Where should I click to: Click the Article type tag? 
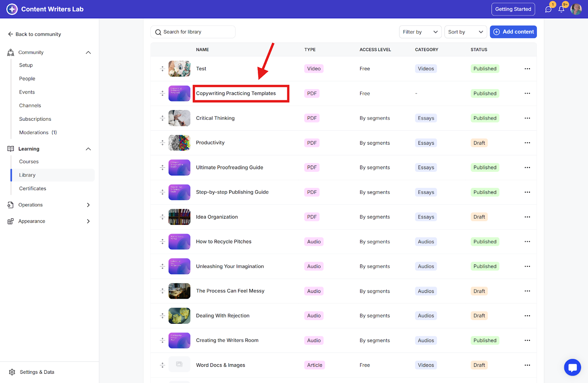click(x=315, y=365)
